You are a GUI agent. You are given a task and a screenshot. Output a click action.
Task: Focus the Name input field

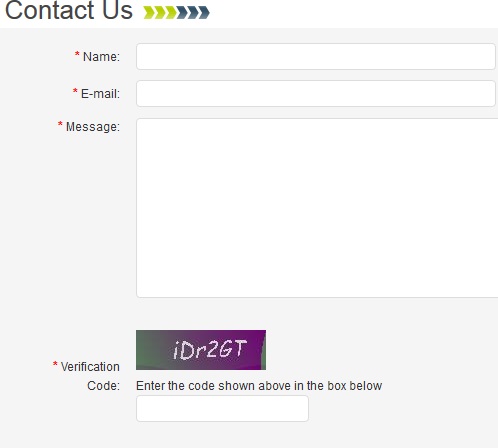point(316,56)
